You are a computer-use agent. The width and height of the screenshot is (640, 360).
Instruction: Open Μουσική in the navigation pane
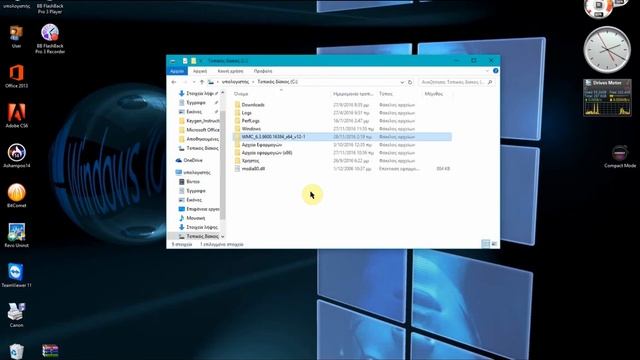click(x=195, y=218)
